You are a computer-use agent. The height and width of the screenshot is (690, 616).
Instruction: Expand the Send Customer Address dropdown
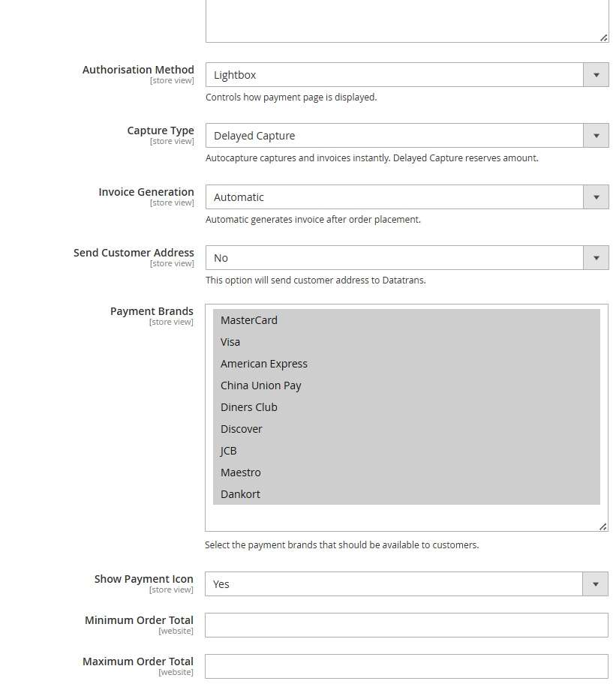click(x=407, y=258)
